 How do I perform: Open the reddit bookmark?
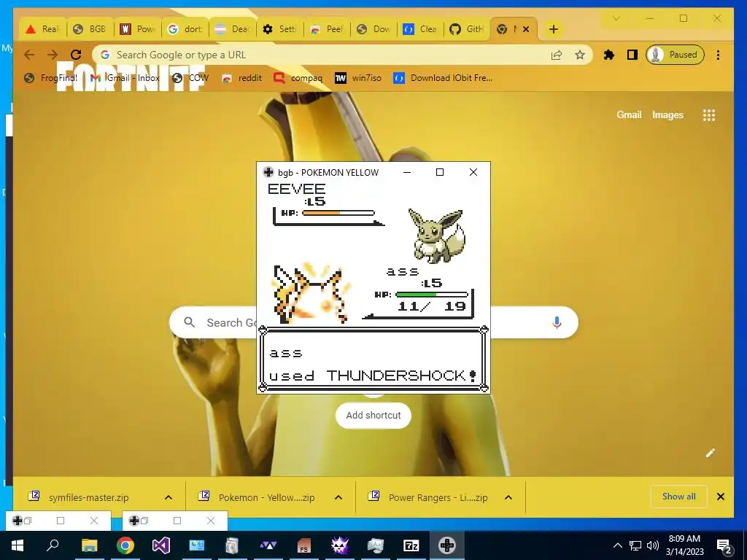pos(242,77)
